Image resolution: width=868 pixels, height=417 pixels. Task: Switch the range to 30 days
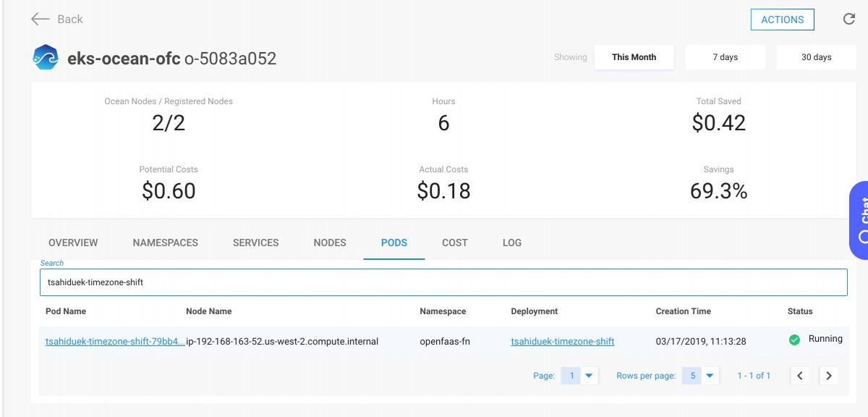pyautogui.click(x=816, y=57)
